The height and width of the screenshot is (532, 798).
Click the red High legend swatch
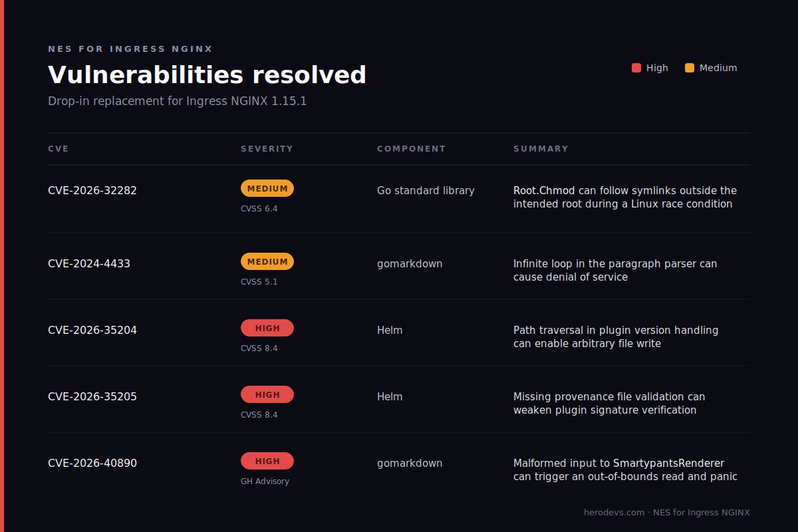636,68
